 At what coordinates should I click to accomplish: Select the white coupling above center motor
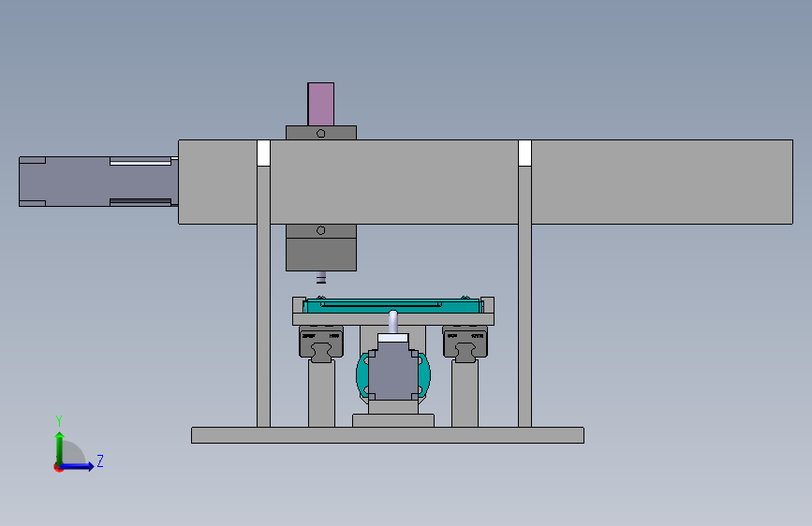[393, 338]
